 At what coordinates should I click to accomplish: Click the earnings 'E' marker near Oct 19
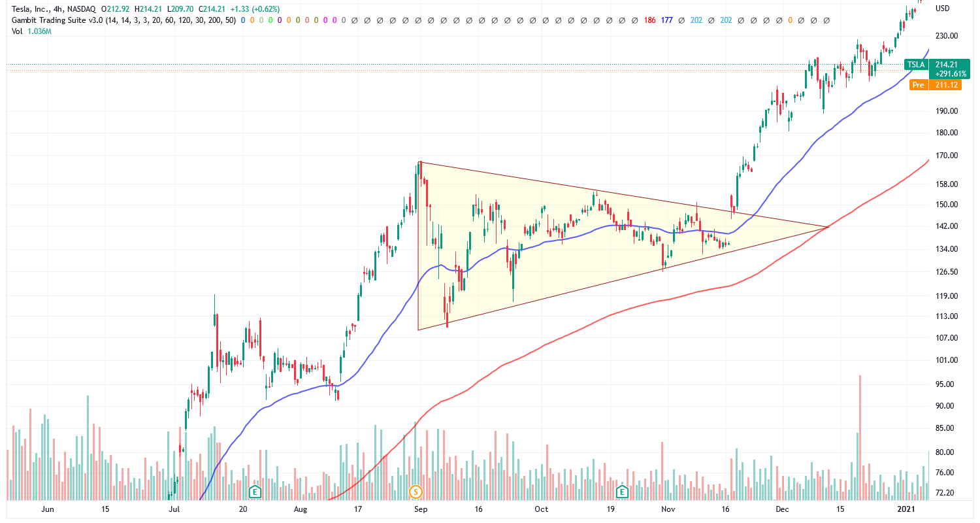tap(623, 491)
